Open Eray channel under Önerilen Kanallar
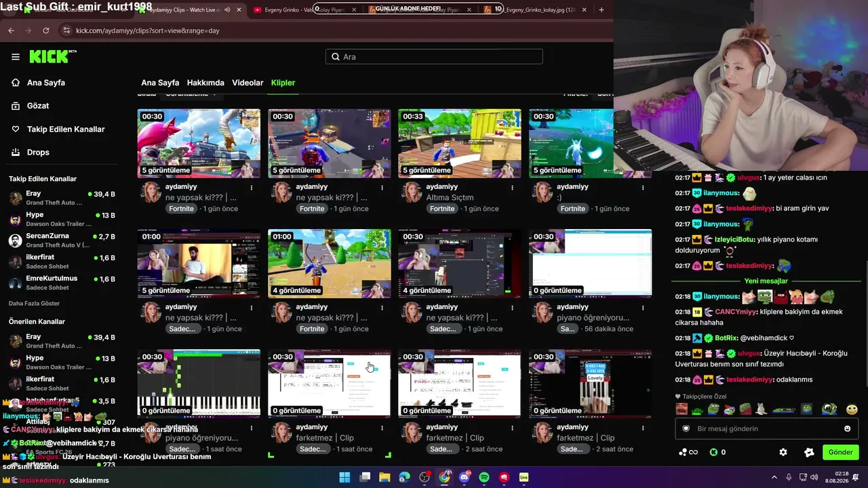The image size is (868, 488). (x=61, y=341)
